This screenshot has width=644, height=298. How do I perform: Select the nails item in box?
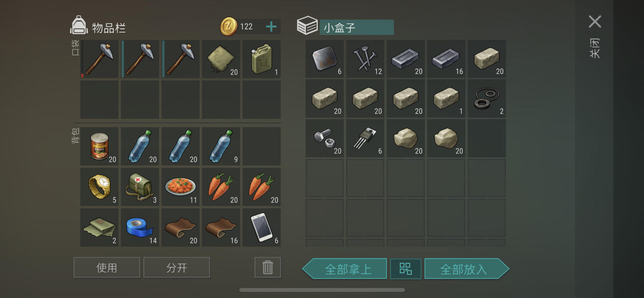[x=365, y=59]
